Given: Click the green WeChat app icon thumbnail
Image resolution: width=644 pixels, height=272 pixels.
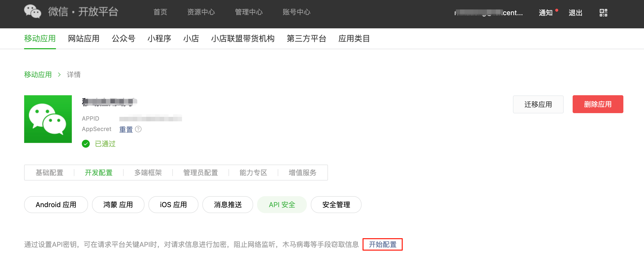Looking at the screenshot, I should click(x=48, y=119).
